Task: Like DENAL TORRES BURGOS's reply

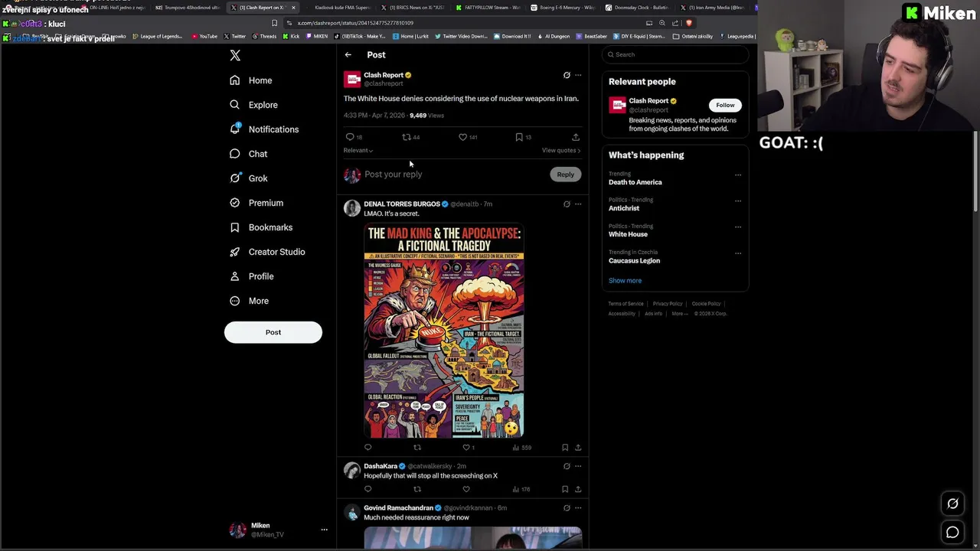Action: pyautogui.click(x=465, y=448)
